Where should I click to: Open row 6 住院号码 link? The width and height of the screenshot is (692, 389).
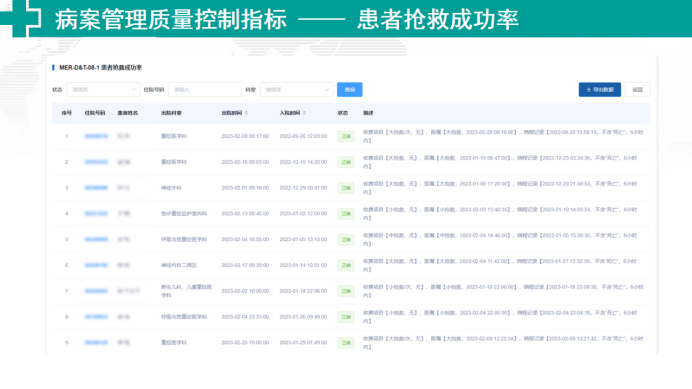click(96, 265)
